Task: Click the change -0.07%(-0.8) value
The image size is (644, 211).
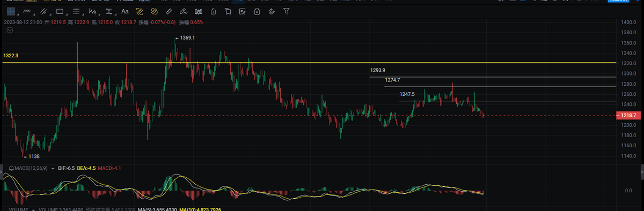Action: tap(163, 22)
